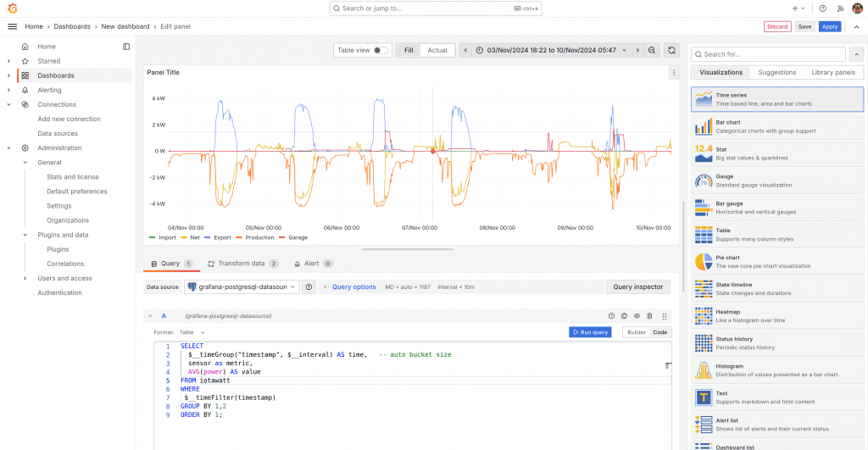Click the Apply button
This screenshot has width=868, height=450.
click(830, 26)
